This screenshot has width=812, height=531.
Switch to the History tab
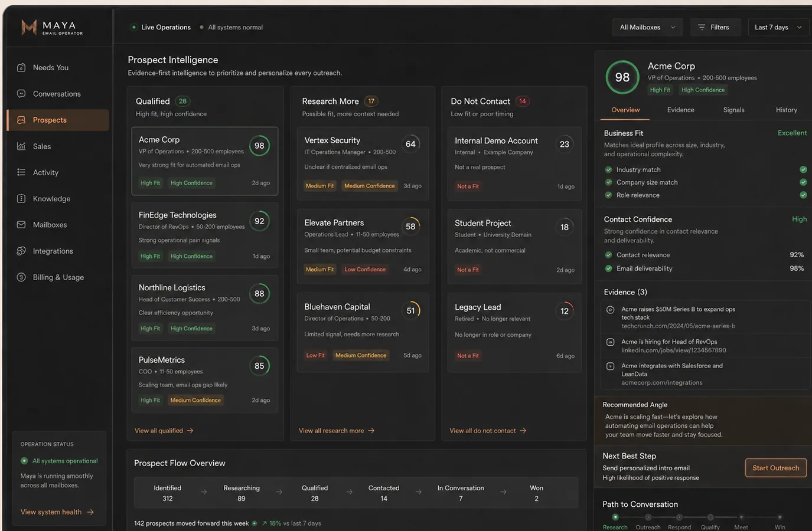[x=787, y=110]
